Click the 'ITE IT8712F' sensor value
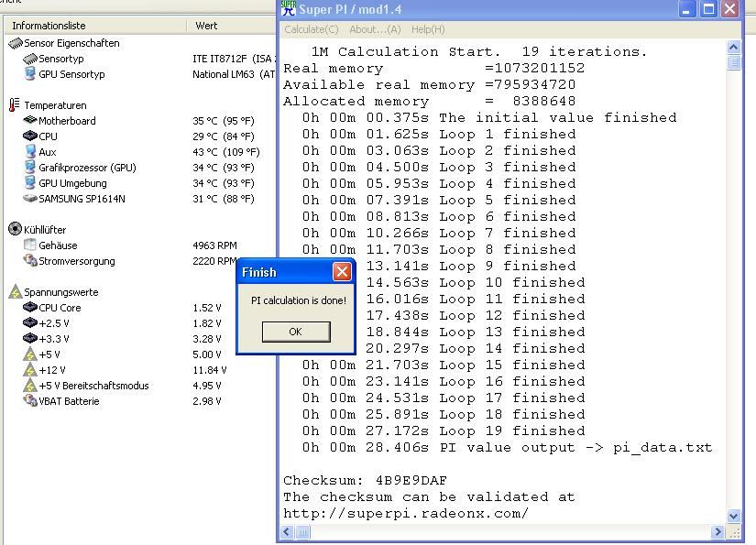Screen dimensions: 756x545 pyautogui.click(x=235, y=59)
